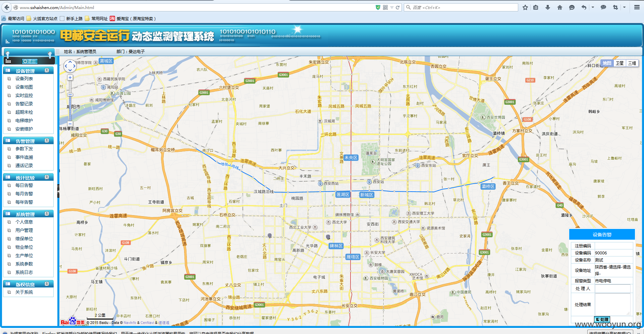Viewport: 644px width, 334px height.
Task: Click the 注册编码 value field
Action: 613,246
